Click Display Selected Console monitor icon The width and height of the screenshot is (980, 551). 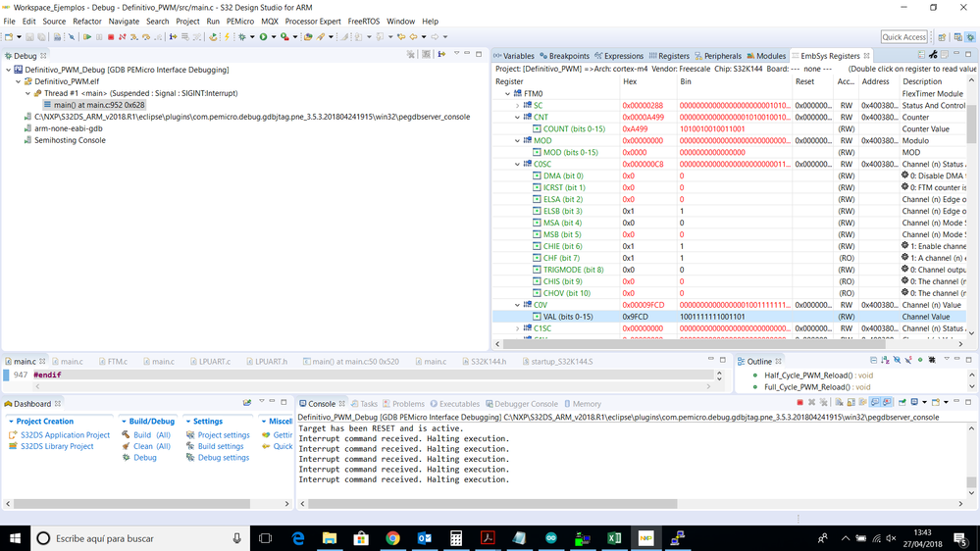[x=914, y=402]
